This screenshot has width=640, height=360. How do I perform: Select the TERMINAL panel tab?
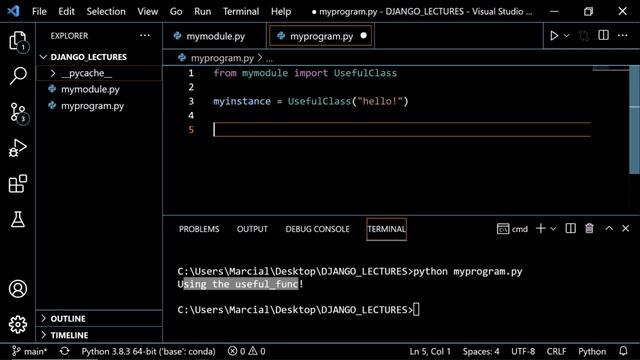(x=386, y=229)
